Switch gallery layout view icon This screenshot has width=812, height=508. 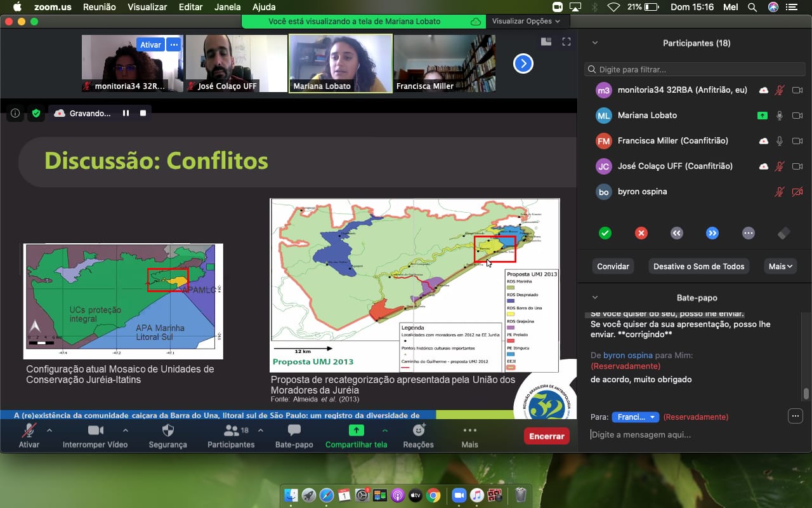tap(546, 41)
